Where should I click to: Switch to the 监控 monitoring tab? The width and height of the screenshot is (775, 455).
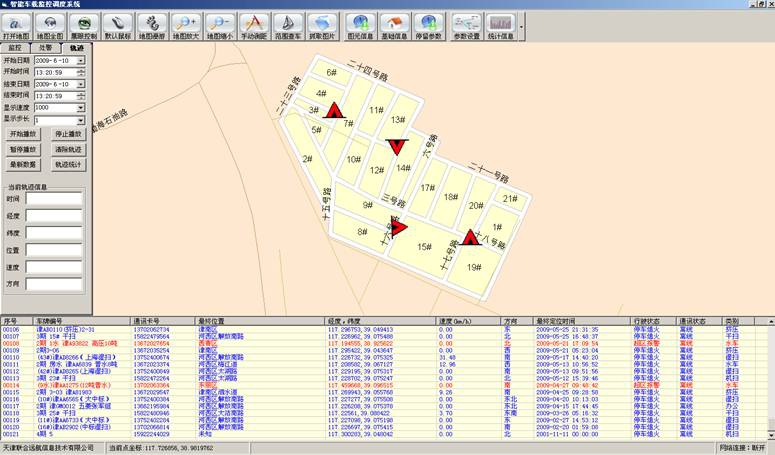point(14,47)
